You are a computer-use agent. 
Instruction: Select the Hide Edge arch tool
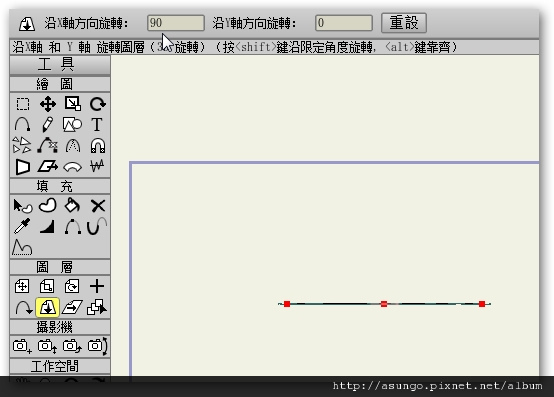73,227
